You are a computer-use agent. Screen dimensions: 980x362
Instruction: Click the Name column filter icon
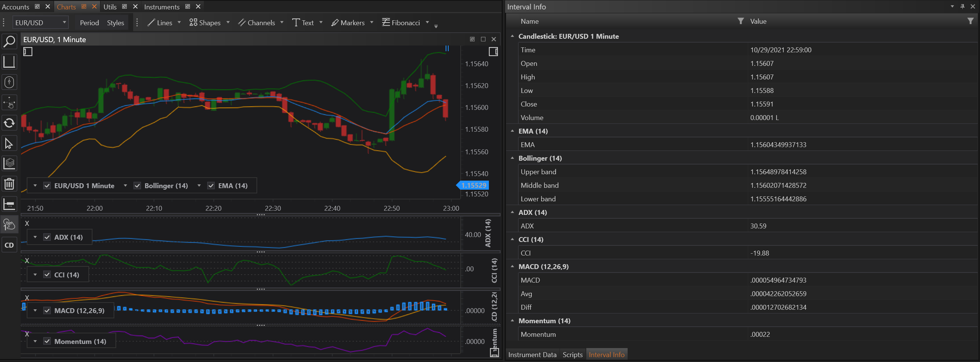click(740, 21)
